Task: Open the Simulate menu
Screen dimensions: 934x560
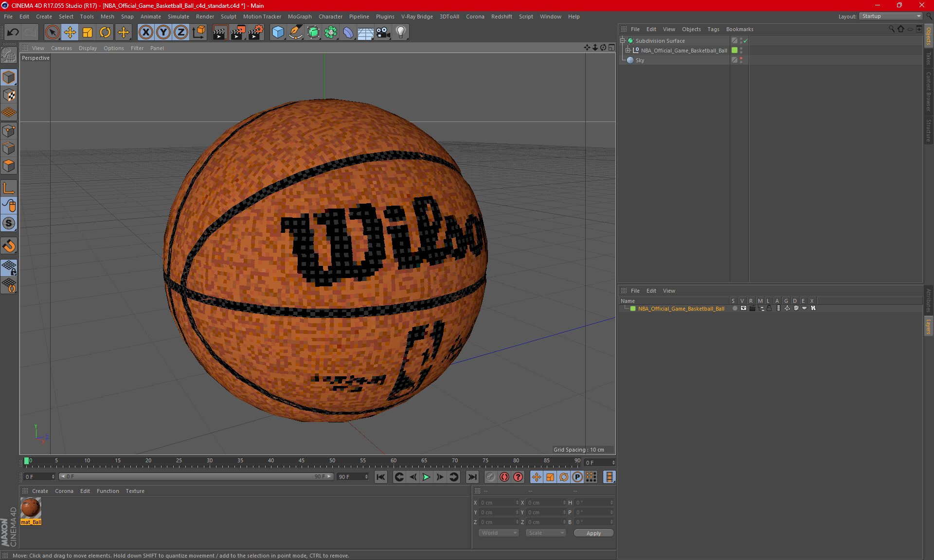Action: 179,17
